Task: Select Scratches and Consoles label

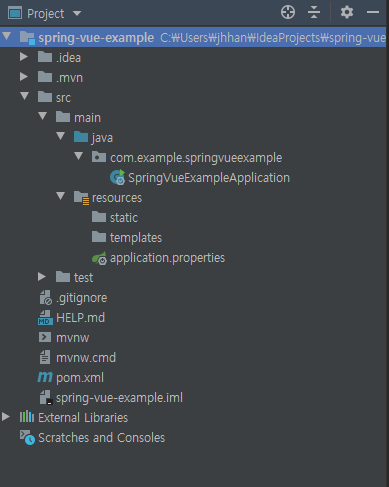Action: [x=102, y=438]
